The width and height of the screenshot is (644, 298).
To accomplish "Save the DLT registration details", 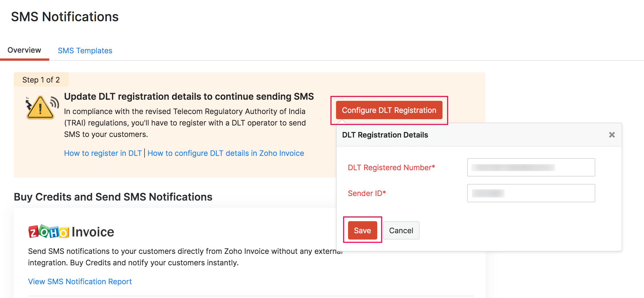I will (362, 230).
